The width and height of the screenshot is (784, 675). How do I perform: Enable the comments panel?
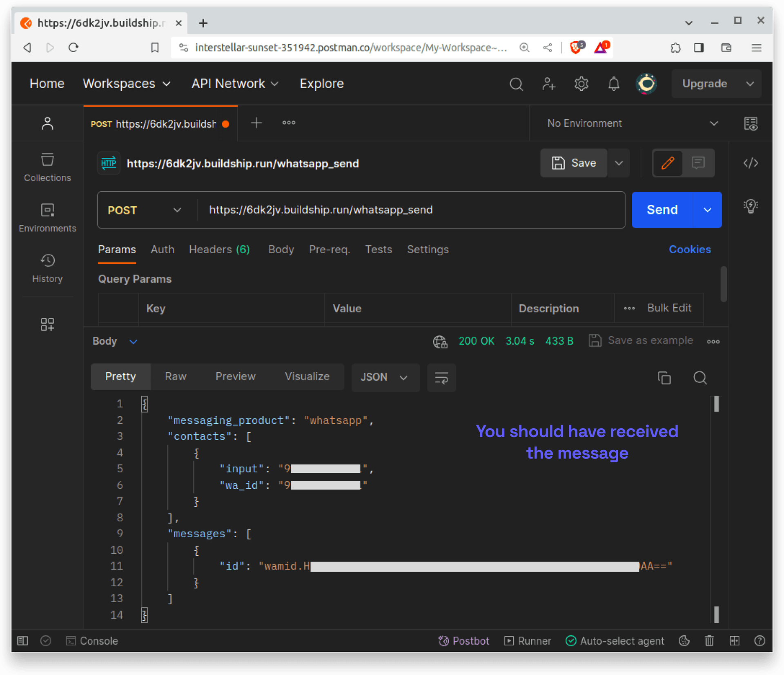(x=698, y=163)
